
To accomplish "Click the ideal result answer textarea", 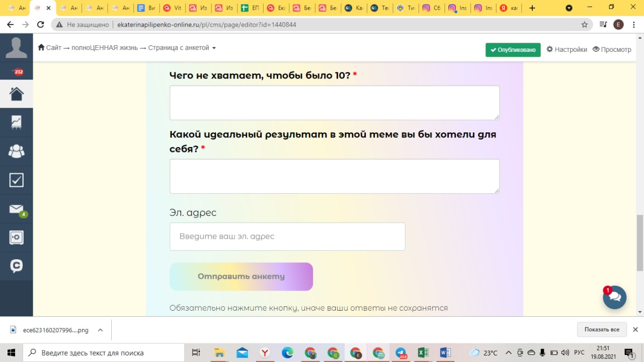I will coord(334,176).
